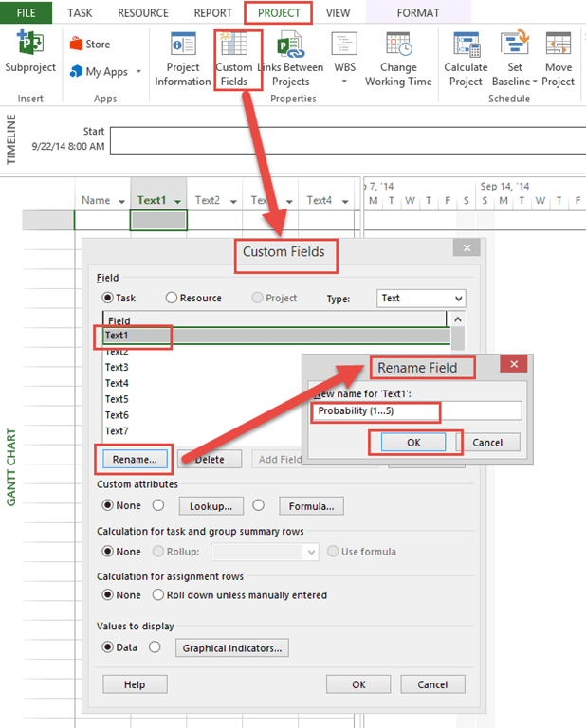Select the Formula radio button
This screenshot has width=586, height=728.
tap(259, 505)
